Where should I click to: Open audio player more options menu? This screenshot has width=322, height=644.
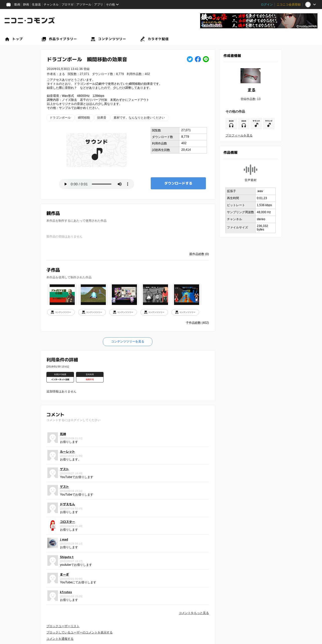click(128, 184)
